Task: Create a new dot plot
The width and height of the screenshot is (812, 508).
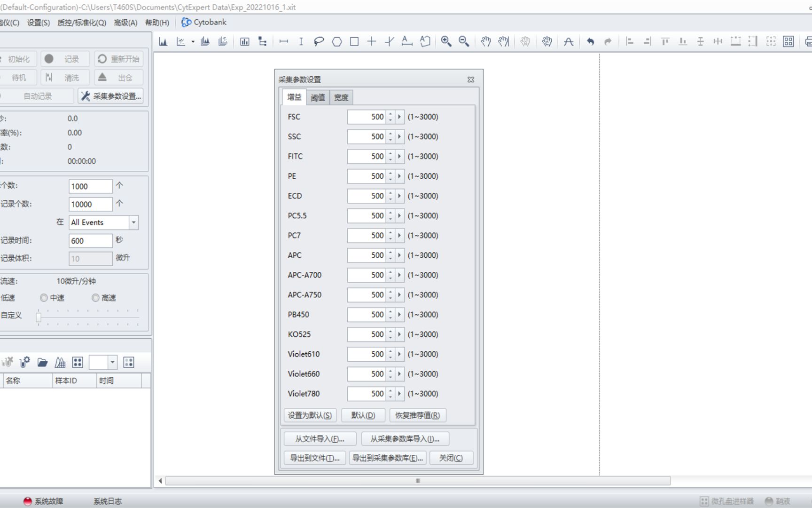Action: click(180, 41)
